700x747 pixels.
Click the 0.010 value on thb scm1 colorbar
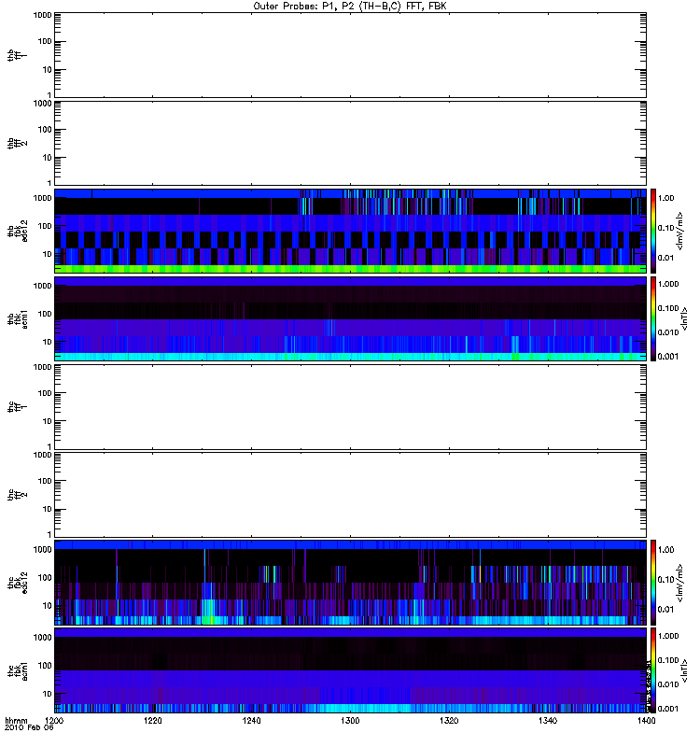pos(668,332)
